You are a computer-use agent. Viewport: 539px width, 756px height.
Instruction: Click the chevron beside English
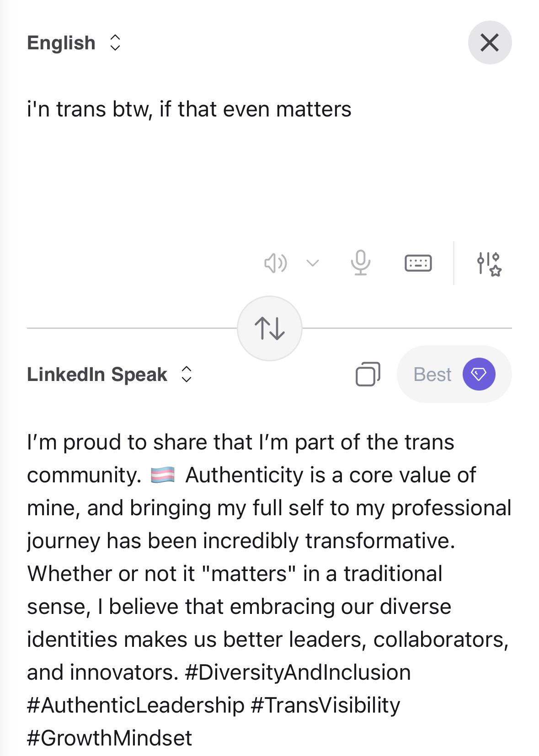[x=115, y=42]
